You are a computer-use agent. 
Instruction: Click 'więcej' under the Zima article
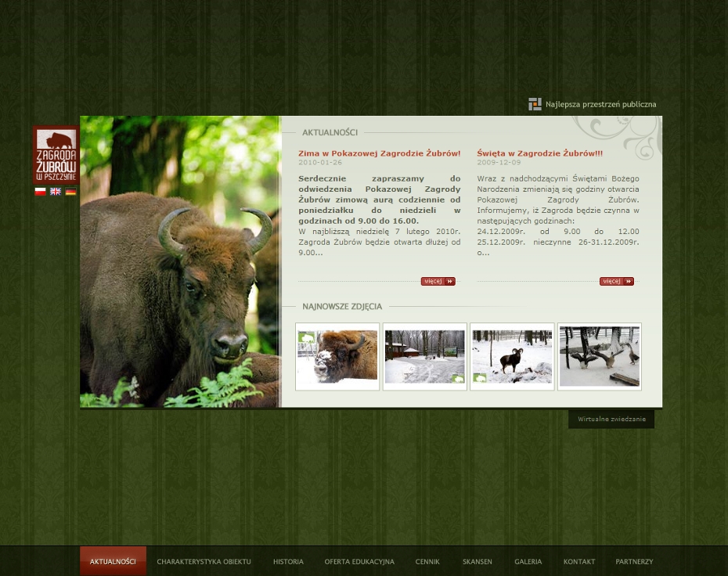438,281
